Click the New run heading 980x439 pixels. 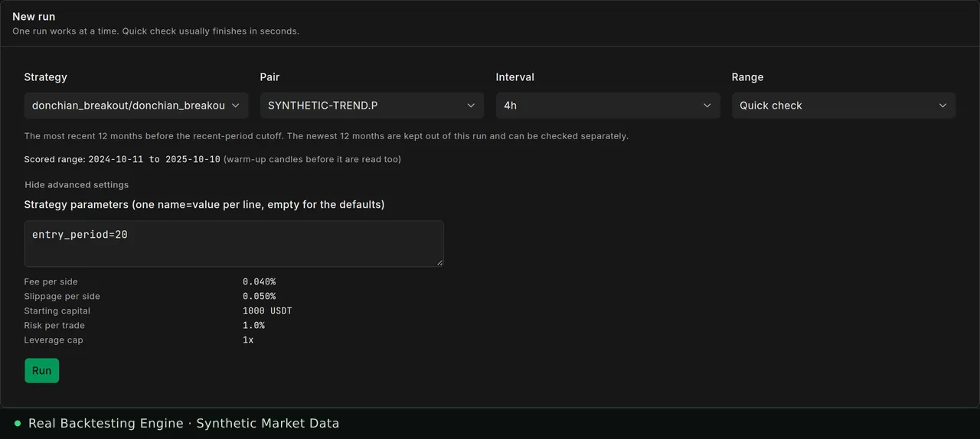pos(34,17)
